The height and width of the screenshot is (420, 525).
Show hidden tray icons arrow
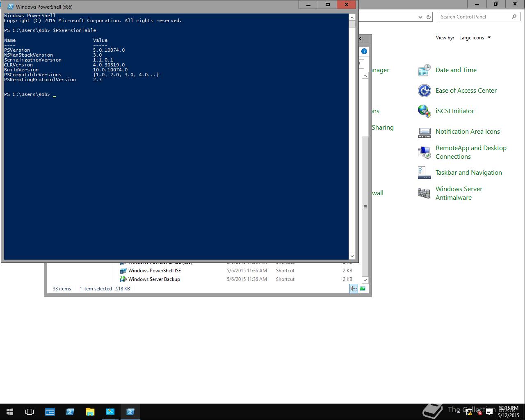(x=458, y=412)
